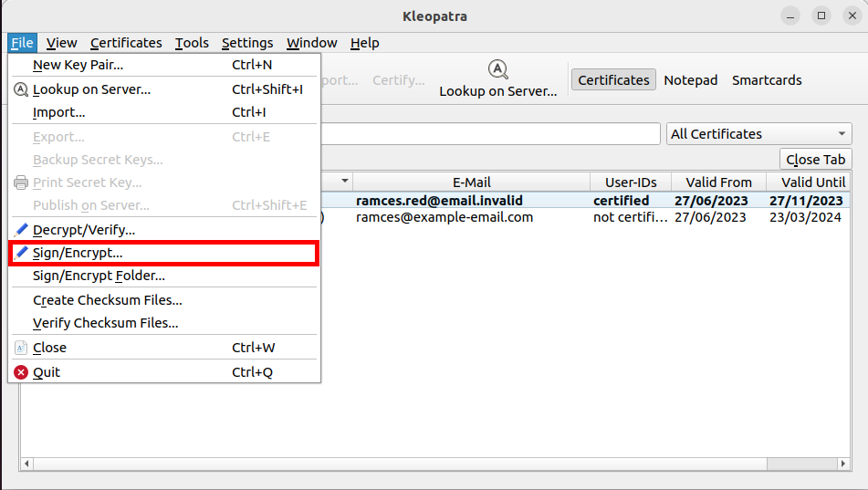The width and height of the screenshot is (868, 490).
Task: Close the Kleopatra window
Action: [x=852, y=16]
